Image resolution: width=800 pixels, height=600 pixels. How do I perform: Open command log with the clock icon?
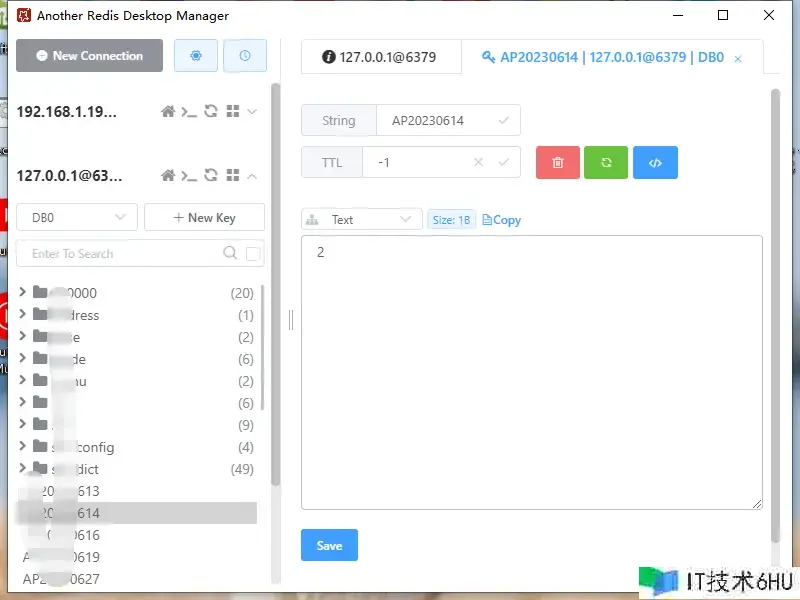[x=245, y=56]
